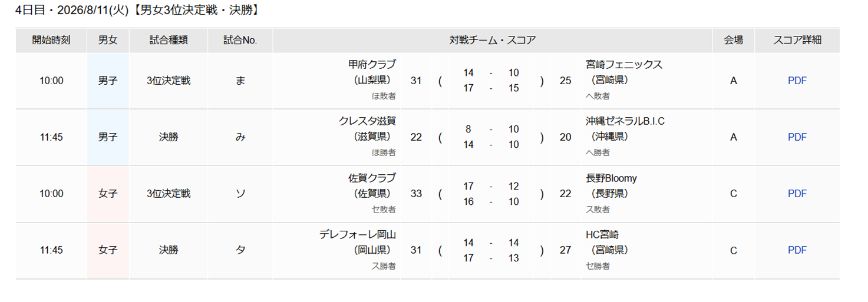The width and height of the screenshot is (868, 302).
Task: Select team name 長野Bloomy
Action: tap(611, 178)
